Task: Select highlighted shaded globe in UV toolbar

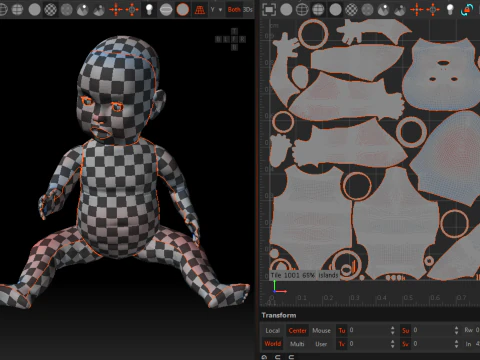Action: pyautogui.click(x=318, y=10)
